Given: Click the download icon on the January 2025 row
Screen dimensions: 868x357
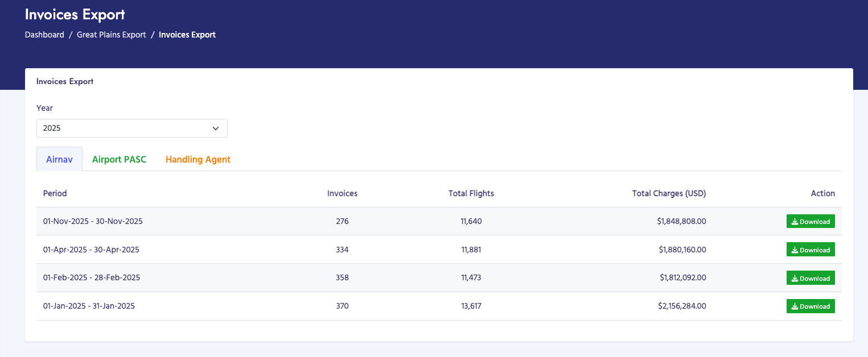Looking at the screenshot, I should click(795, 306).
